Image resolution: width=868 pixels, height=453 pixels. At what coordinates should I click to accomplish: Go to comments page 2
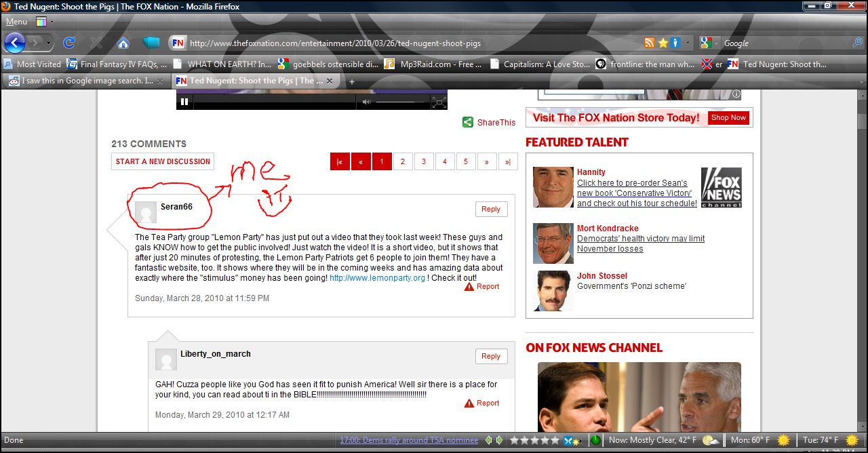pyautogui.click(x=402, y=161)
